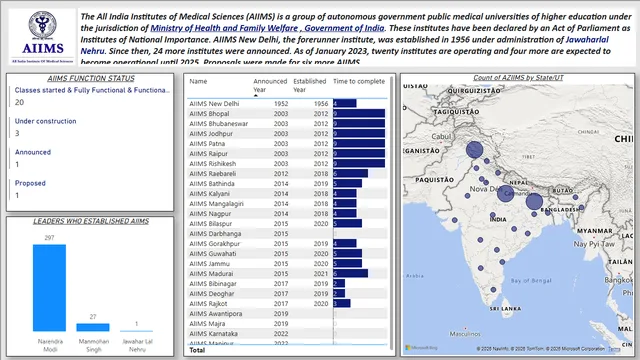This screenshot has height=360, width=640.
Task: Select AIIMS Raebareli row
Action: pos(287,174)
